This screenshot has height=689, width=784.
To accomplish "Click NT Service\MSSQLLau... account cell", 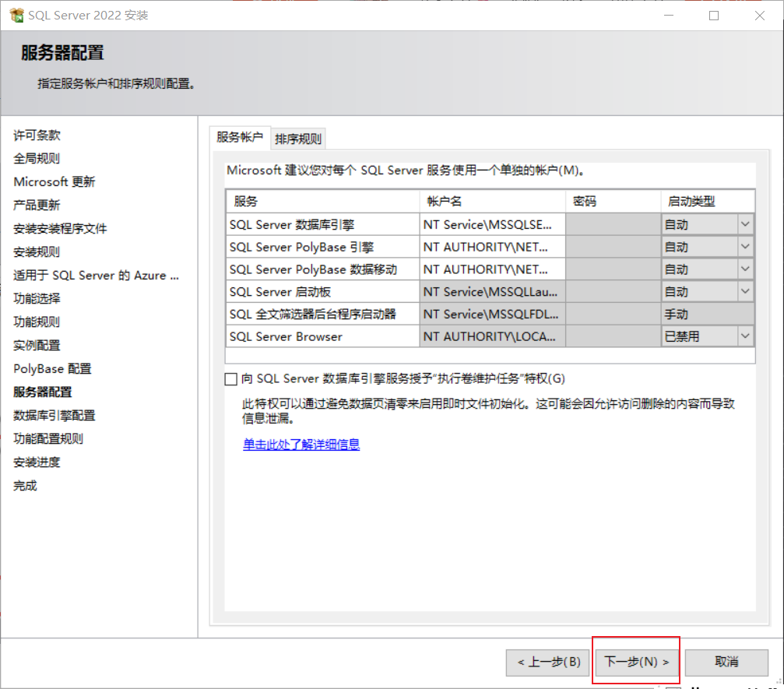I will coord(493,291).
